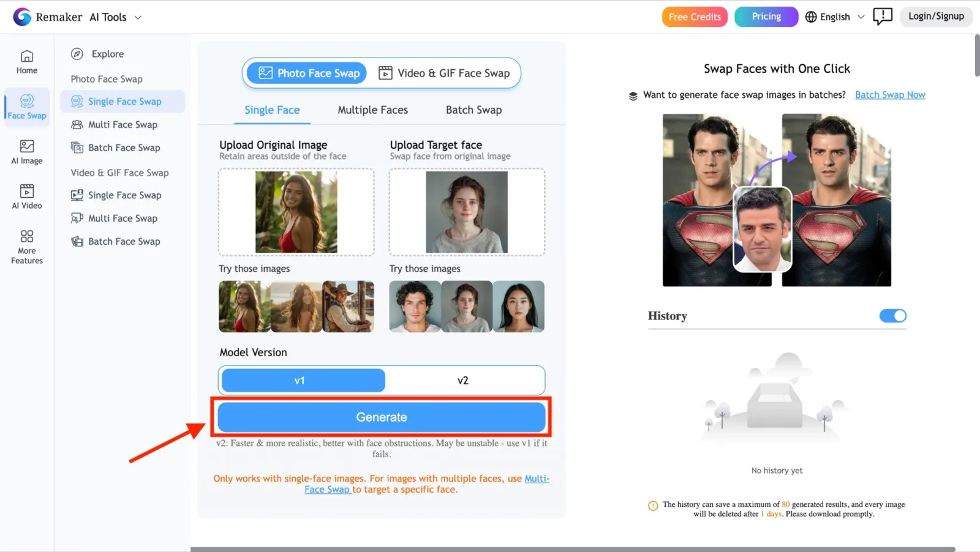
Task: Select model version v1
Action: [x=303, y=381]
